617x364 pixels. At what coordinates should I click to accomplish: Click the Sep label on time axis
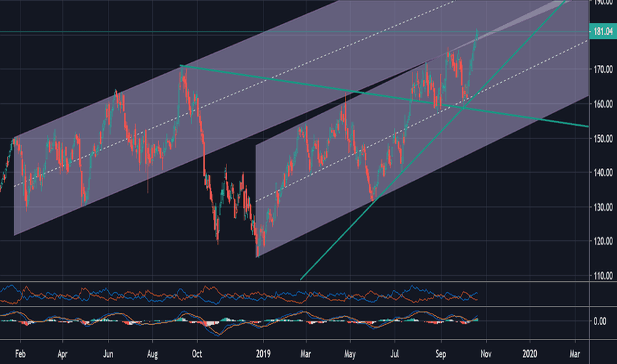(x=441, y=354)
